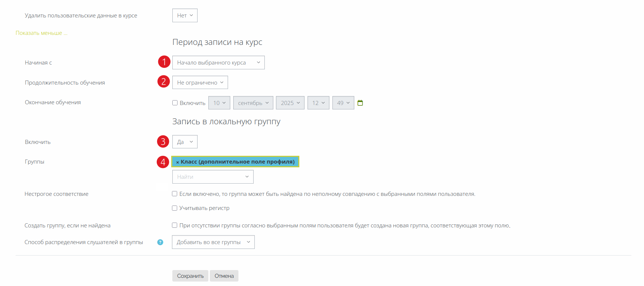Click the help icon for group distribution
Viewport: 644px width, 286px height.
click(160, 242)
